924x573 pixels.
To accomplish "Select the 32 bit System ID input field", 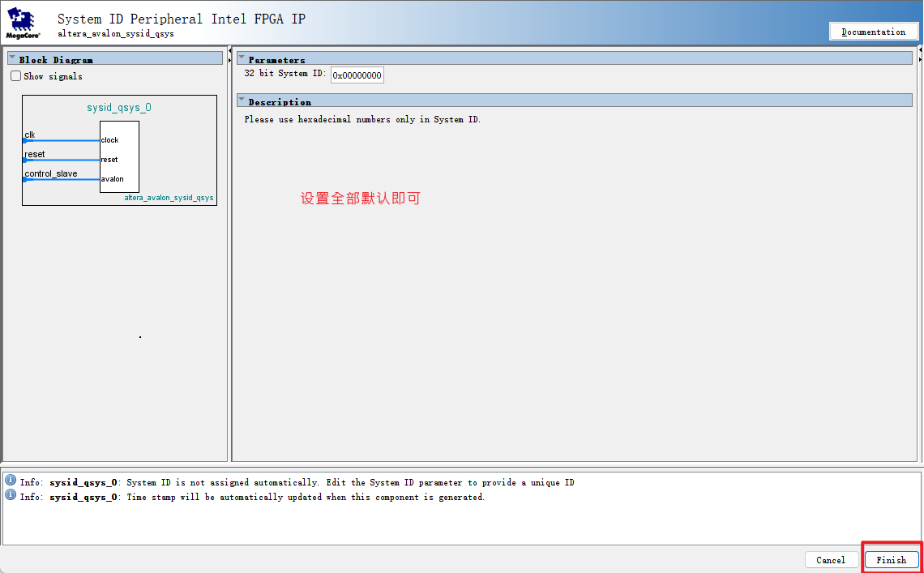I will pos(357,74).
